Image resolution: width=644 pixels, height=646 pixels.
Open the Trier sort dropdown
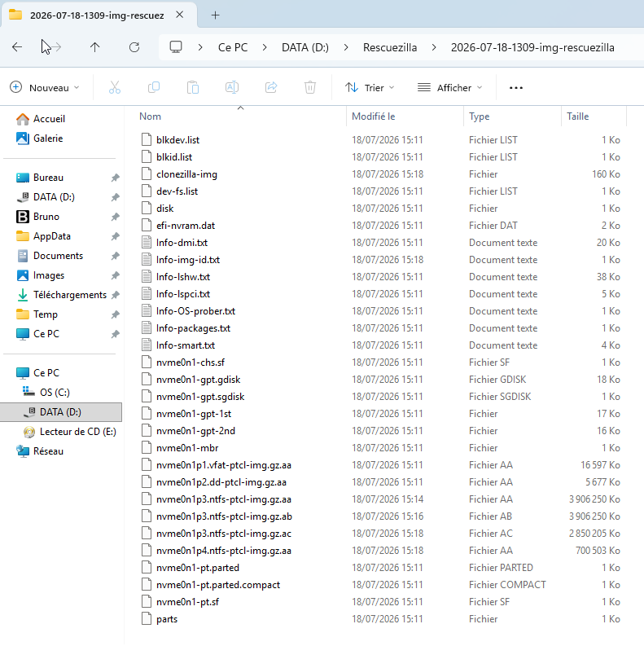click(370, 88)
